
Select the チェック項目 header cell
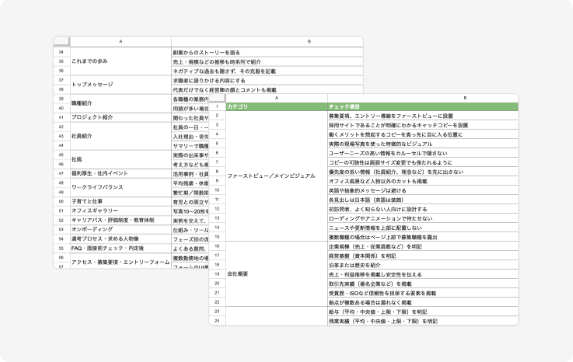(x=423, y=107)
